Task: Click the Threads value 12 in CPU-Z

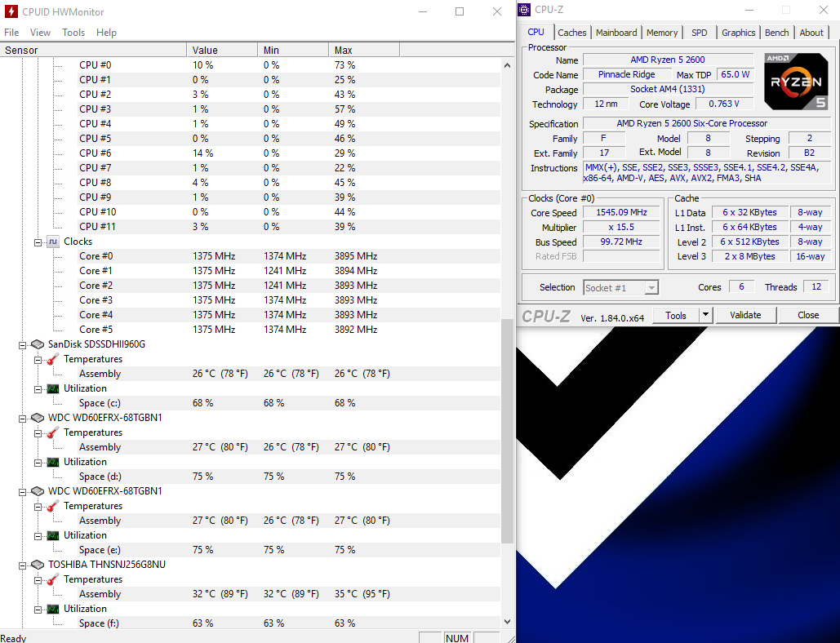Action: [816, 287]
